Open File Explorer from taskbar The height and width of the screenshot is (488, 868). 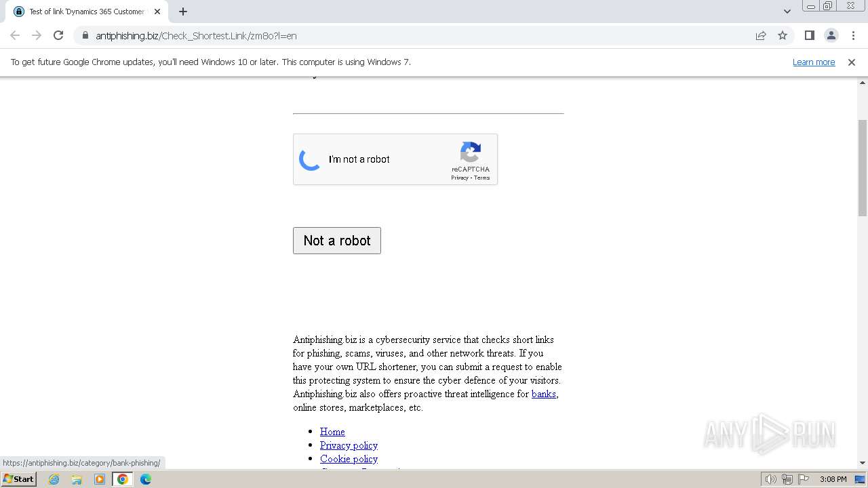(x=77, y=479)
